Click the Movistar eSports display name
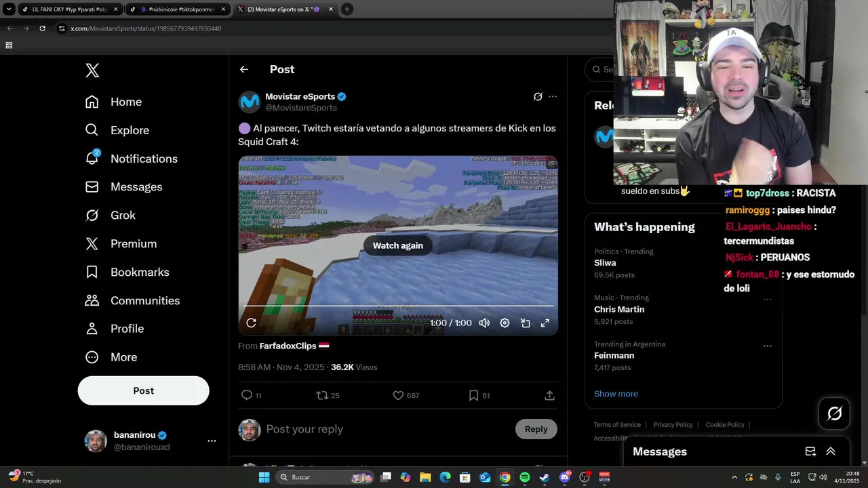This screenshot has width=868, height=488. coord(300,97)
